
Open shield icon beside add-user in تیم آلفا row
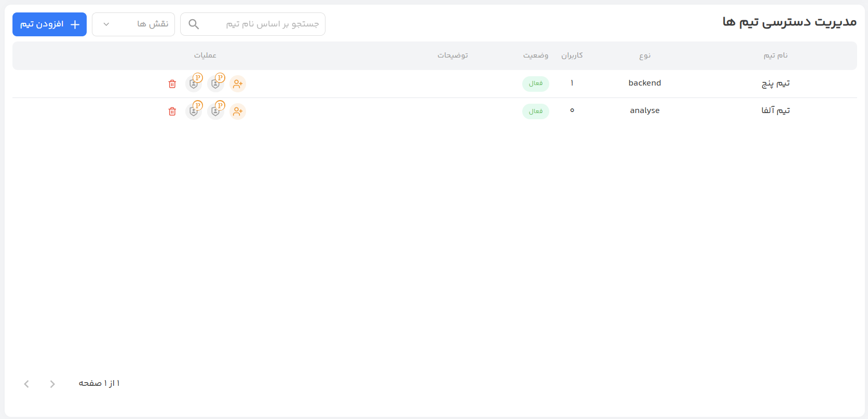[x=216, y=110]
